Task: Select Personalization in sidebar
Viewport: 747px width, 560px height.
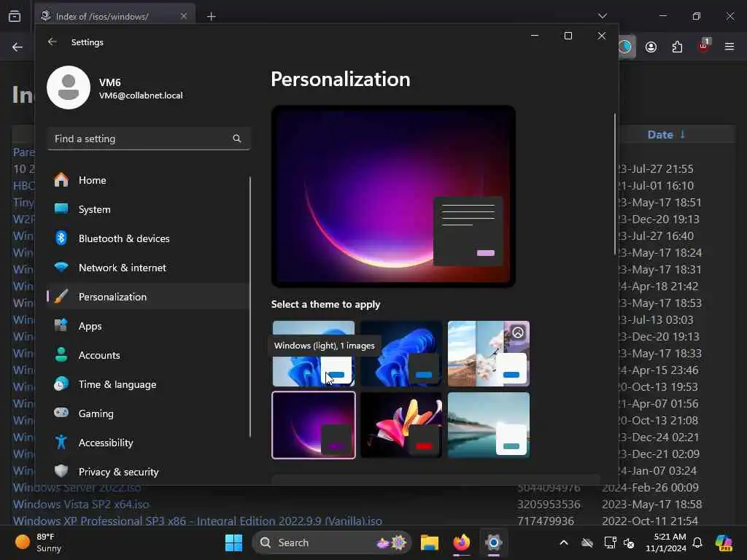Action: point(147,297)
